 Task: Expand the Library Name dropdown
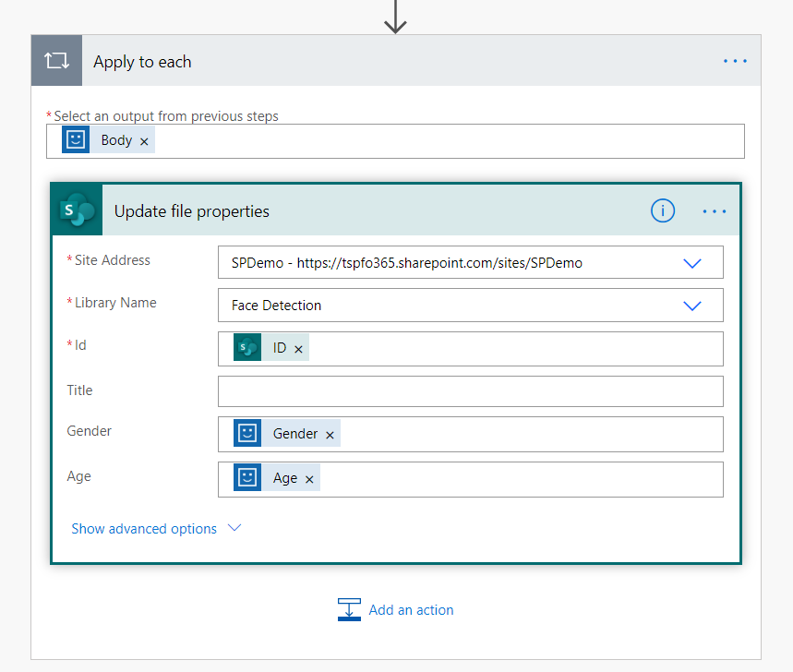691,306
